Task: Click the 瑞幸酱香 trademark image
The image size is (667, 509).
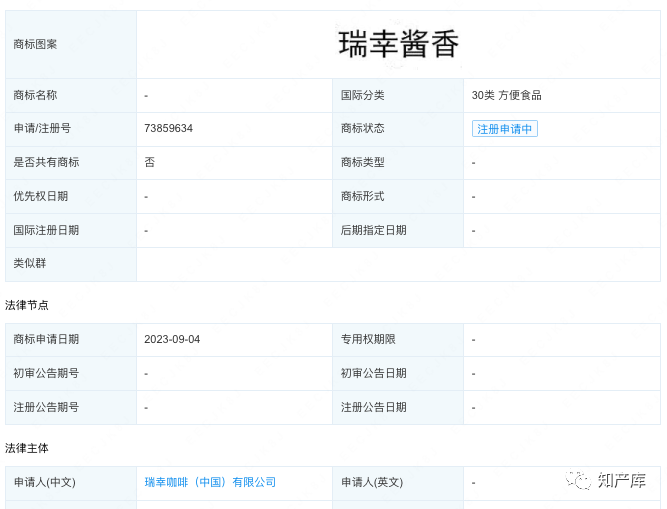Action: [x=399, y=44]
